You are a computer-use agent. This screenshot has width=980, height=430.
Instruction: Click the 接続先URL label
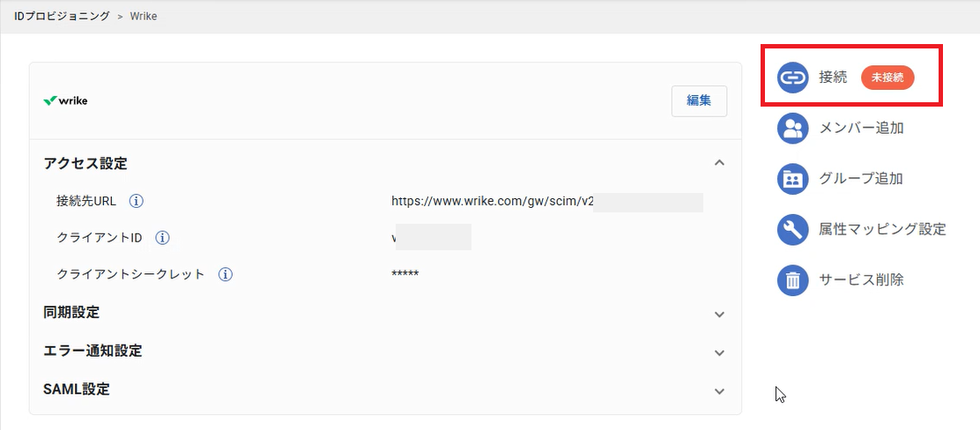click(x=86, y=201)
